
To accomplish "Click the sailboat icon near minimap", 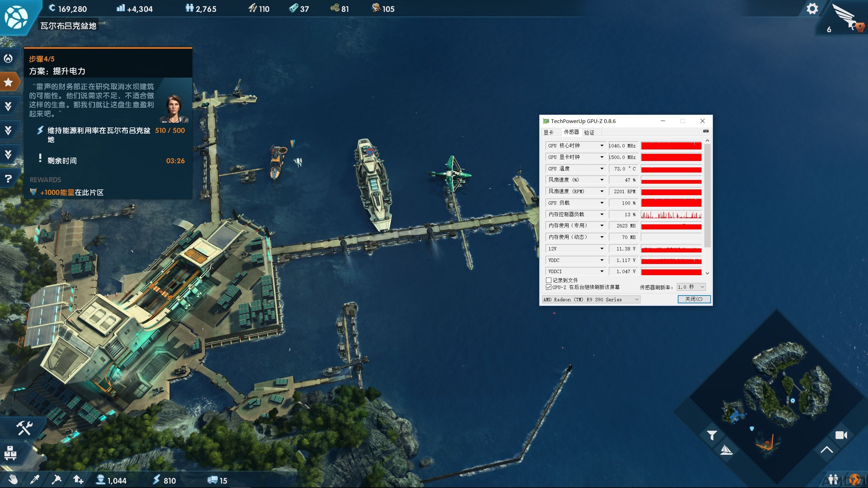I will (x=726, y=449).
